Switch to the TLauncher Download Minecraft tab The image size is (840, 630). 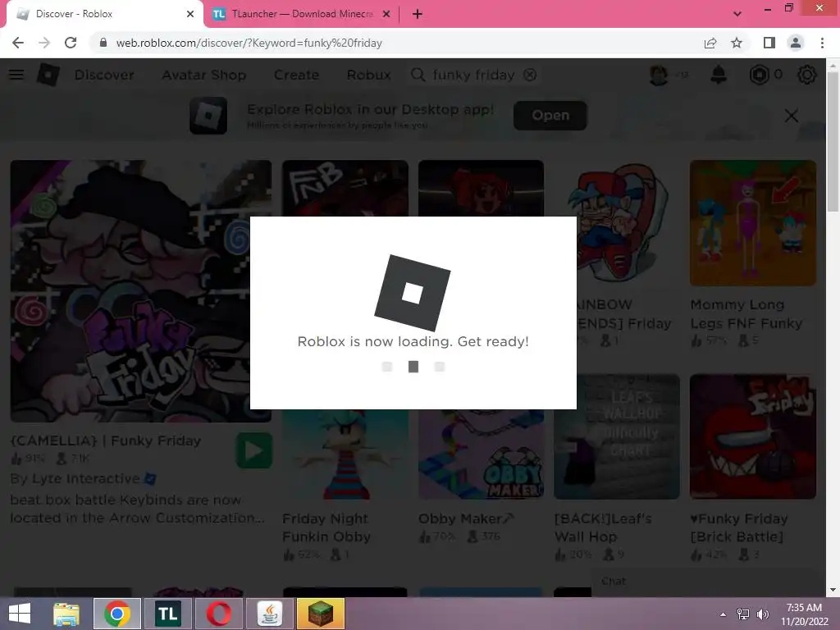pos(302,14)
